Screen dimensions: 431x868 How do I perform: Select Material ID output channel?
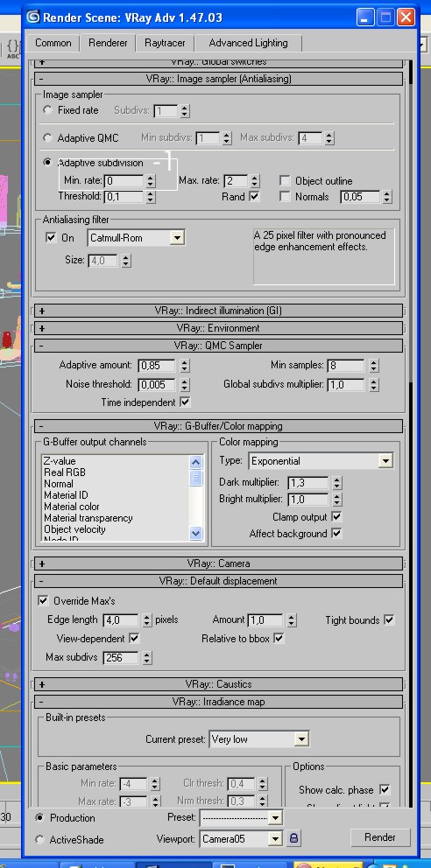click(x=66, y=495)
